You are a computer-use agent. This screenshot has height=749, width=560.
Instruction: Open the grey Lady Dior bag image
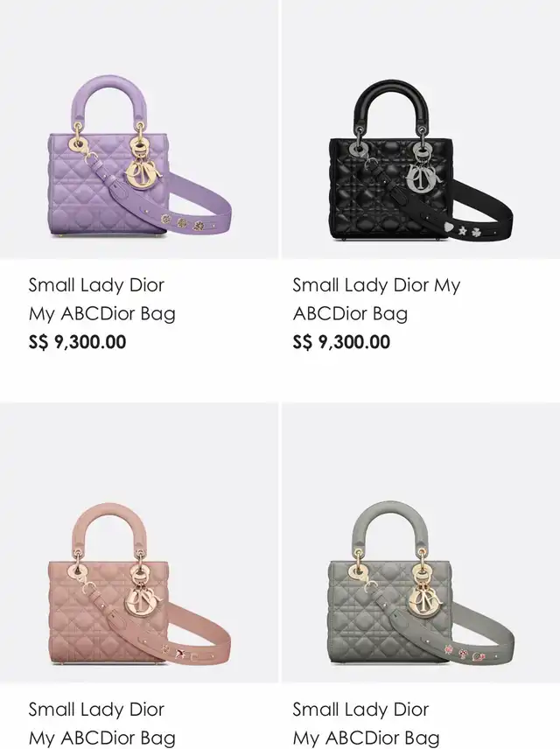pos(421,542)
